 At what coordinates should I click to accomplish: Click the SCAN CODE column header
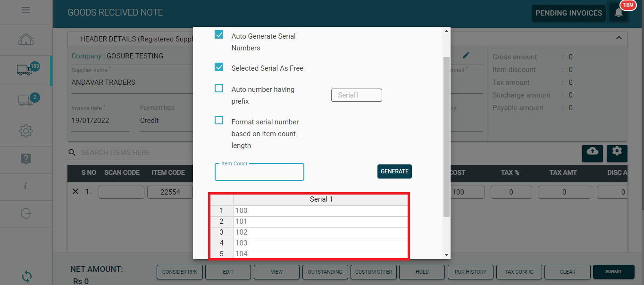(x=122, y=172)
